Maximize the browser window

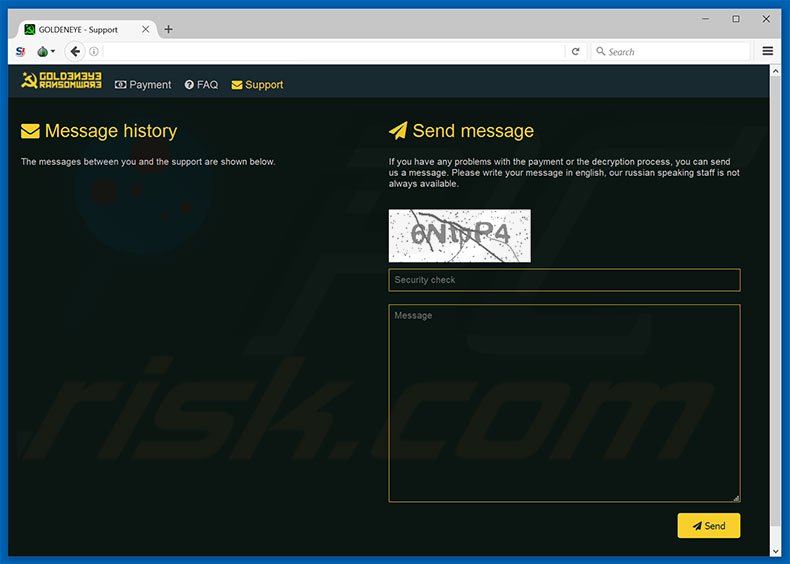tap(736, 19)
